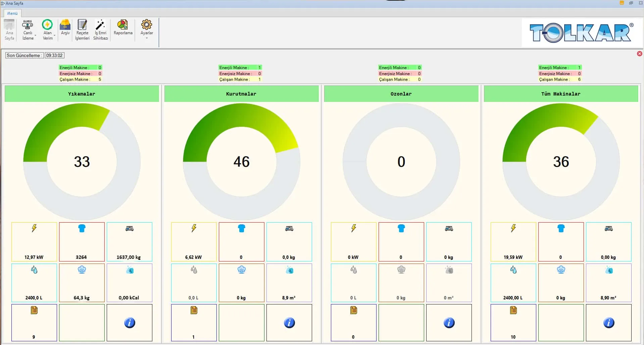Open the Raporlama reports

[123, 25]
